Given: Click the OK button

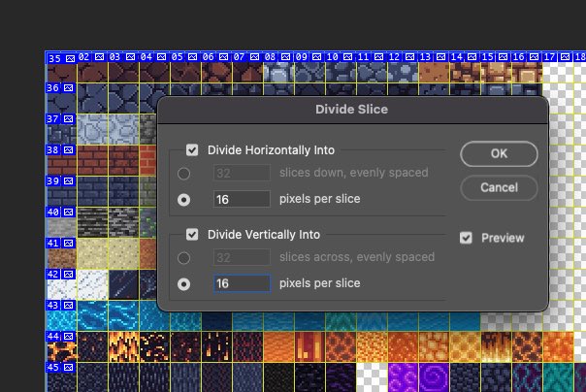Looking at the screenshot, I should (x=499, y=153).
